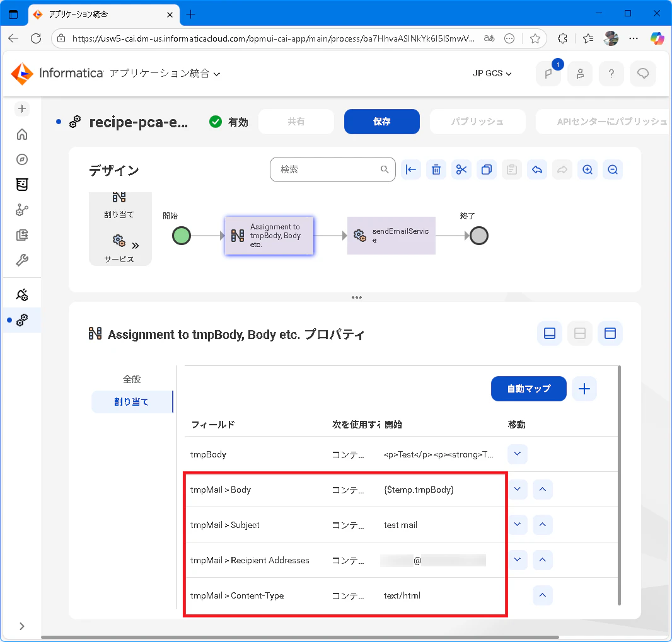Select the 開始 start node
This screenshot has height=642, width=672.
point(182,236)
